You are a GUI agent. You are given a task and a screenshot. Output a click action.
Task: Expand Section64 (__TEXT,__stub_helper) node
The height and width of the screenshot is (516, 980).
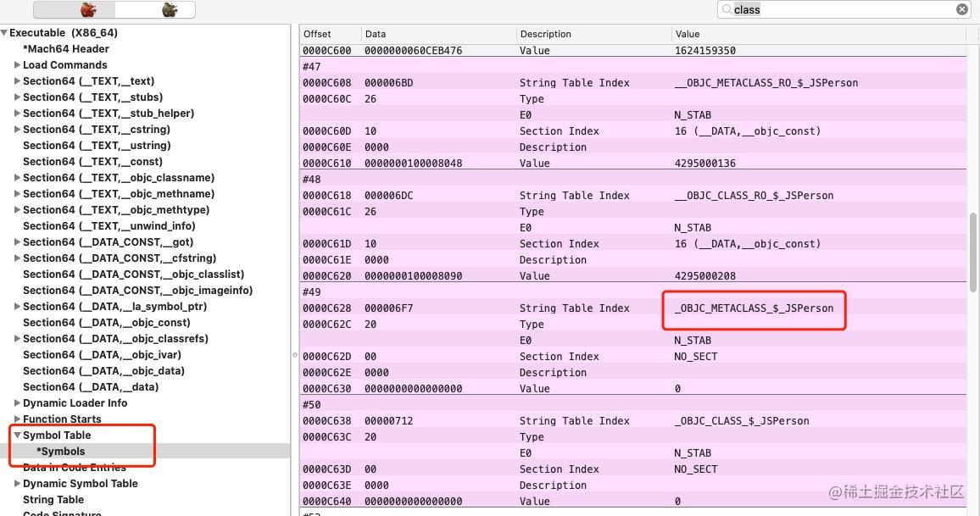click(x=18, y=113)
